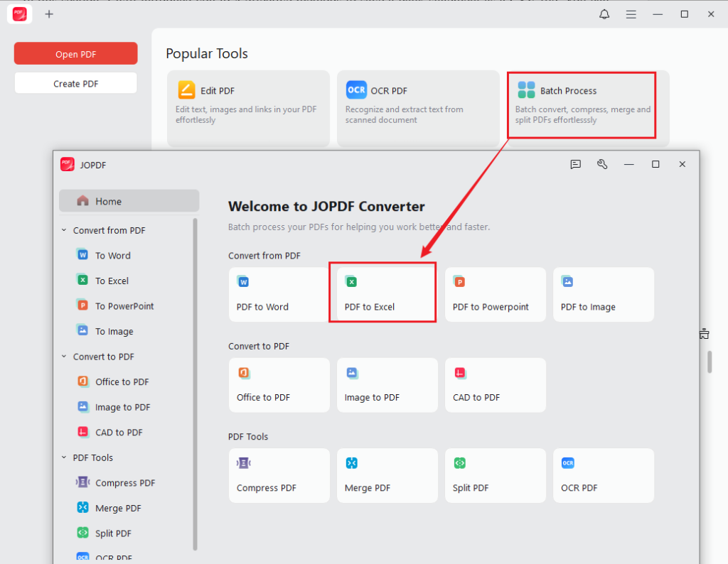The height and width of the screenshot is (564, 728).
Task: Click the Edit PDF pencil icon
Action: tap(187, 90)
